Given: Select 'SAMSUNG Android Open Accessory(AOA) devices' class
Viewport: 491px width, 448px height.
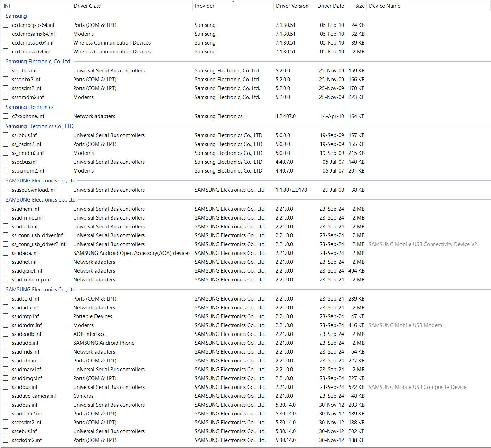Looking at the screenshot, I should click(x=132, y=253).
